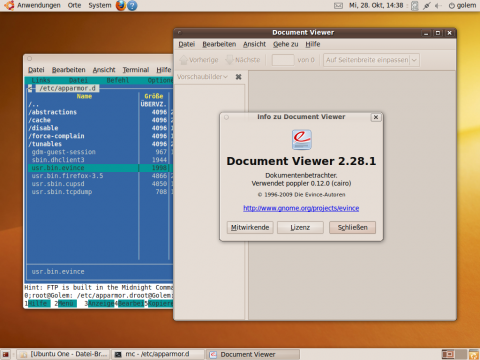
Task: Open Hilfe menu in the terminal window
Action: point(164,70)
